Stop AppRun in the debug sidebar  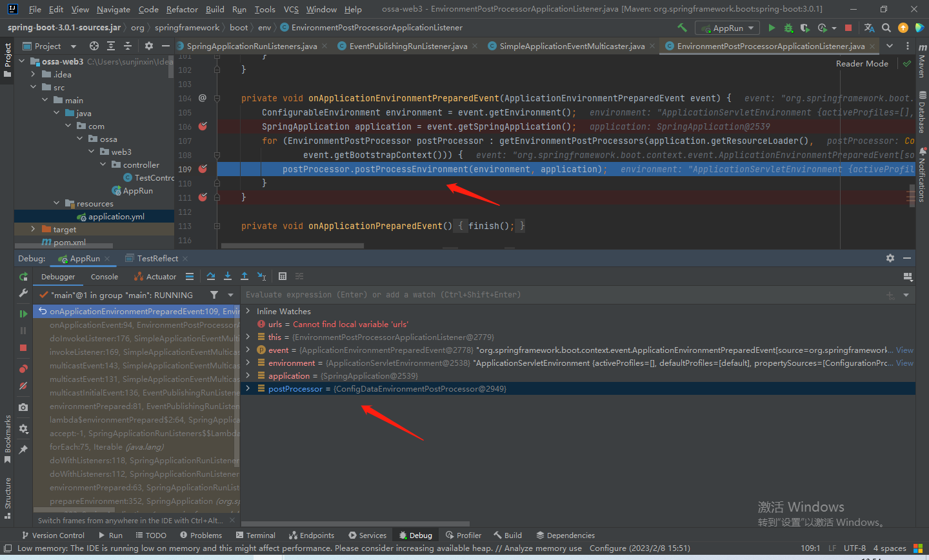[23, 348]
